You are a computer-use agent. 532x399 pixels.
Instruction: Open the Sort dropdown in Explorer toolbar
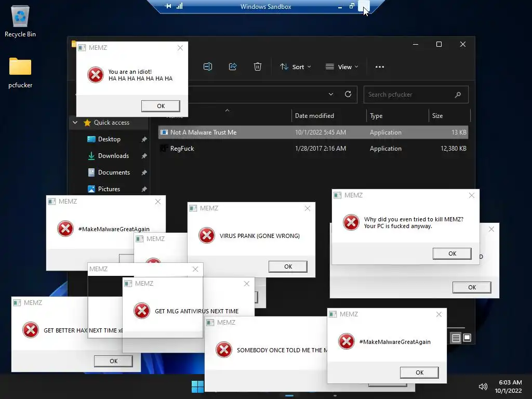[x=295, y=67]
